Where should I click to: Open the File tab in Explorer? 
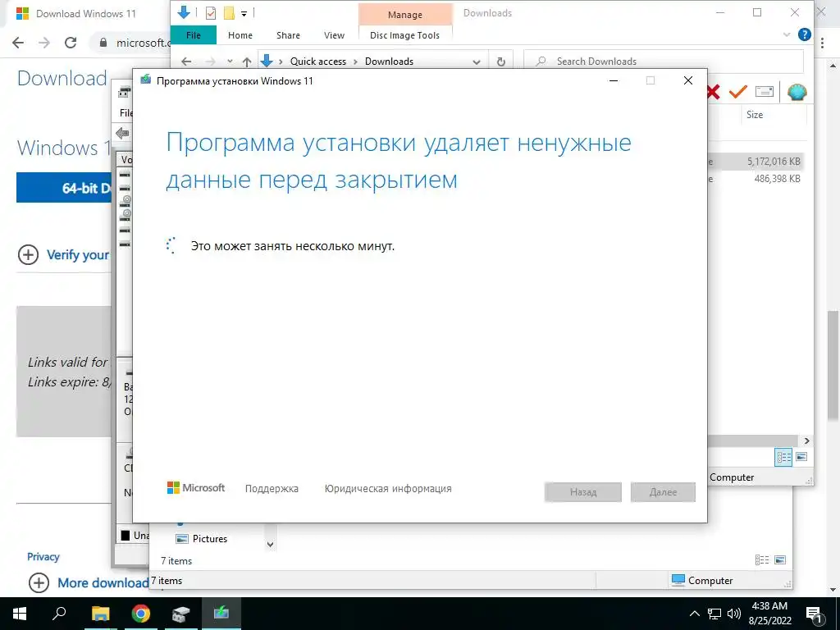point(194,35)
